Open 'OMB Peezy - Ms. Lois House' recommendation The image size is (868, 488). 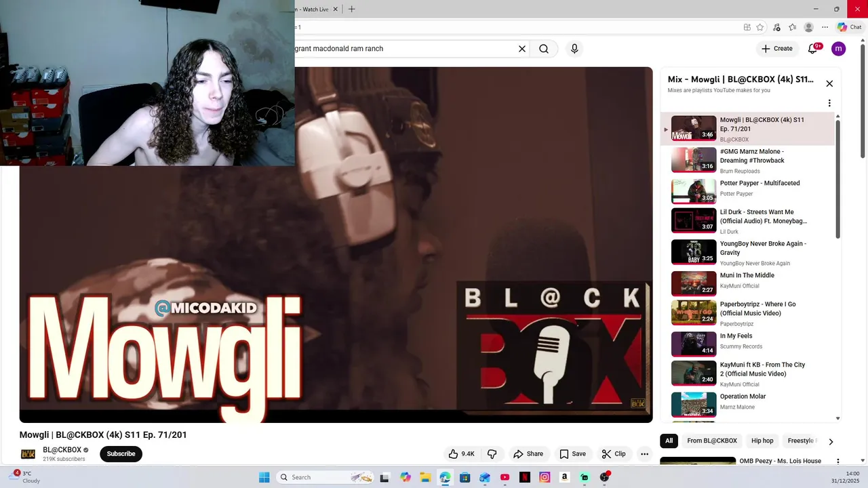pos(781,461)
